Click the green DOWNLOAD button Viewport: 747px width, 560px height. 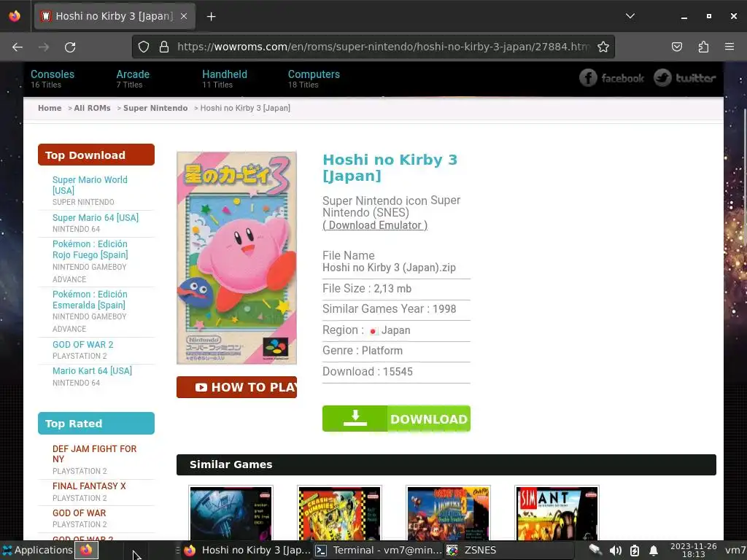396,419
